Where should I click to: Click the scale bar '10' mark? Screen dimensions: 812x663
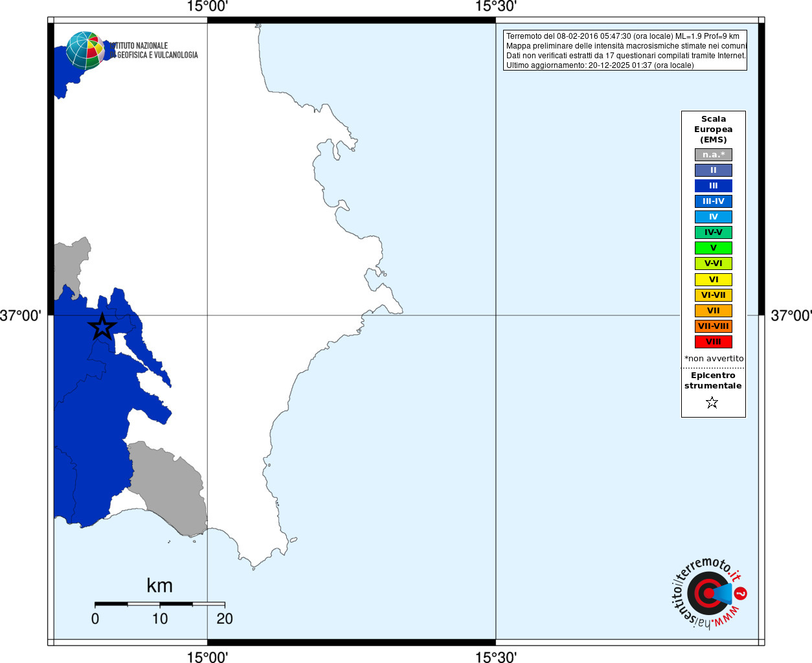(160, 619)
